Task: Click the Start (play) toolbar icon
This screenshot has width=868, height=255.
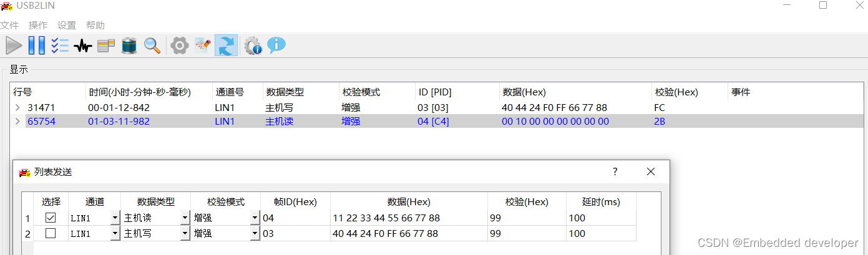Action: pos(14,46)
